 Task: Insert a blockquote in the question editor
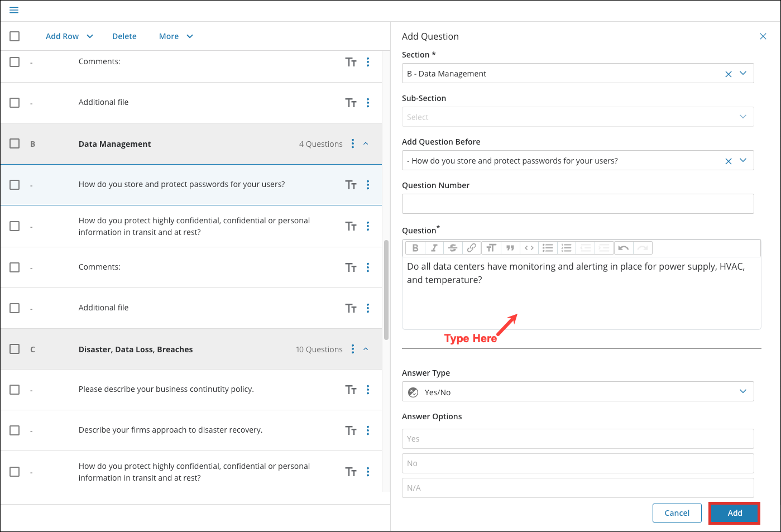(x=510, y=247)
